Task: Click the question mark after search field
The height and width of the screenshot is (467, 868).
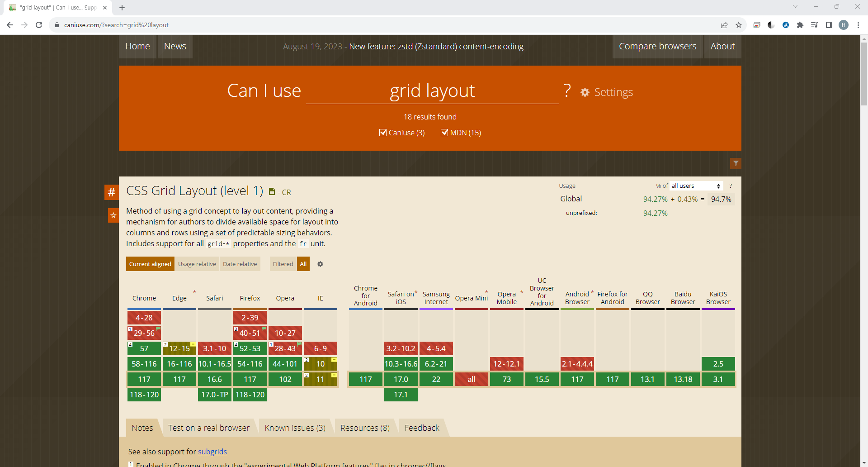Action: point(567,91)
